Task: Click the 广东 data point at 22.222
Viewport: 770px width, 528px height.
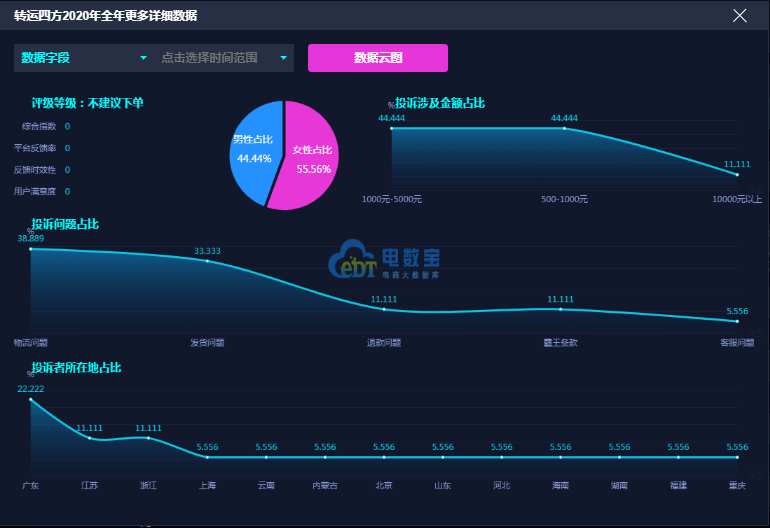Action: pyautogui.click(x=30, y=399)
